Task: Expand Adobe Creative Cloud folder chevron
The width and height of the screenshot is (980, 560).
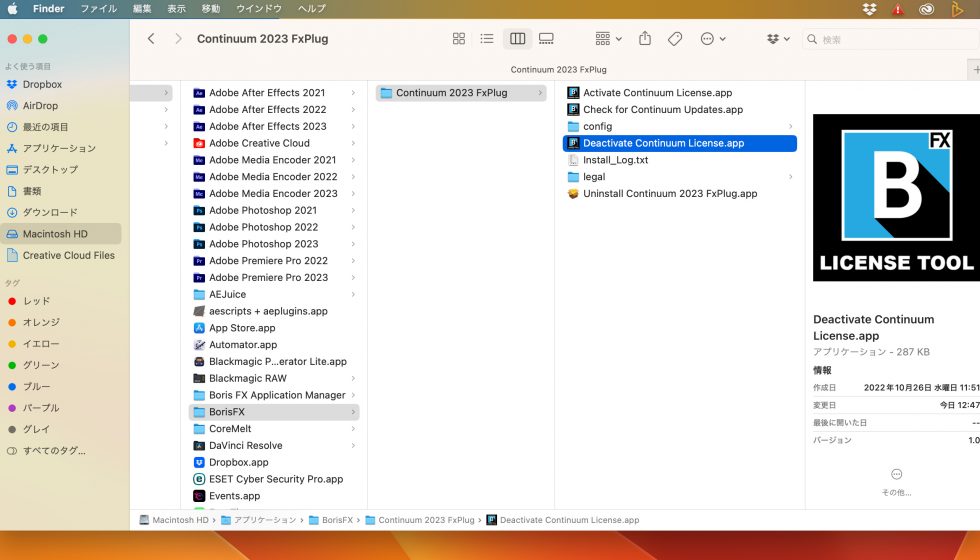Action: pyautogui.click(x=353, y=143)
